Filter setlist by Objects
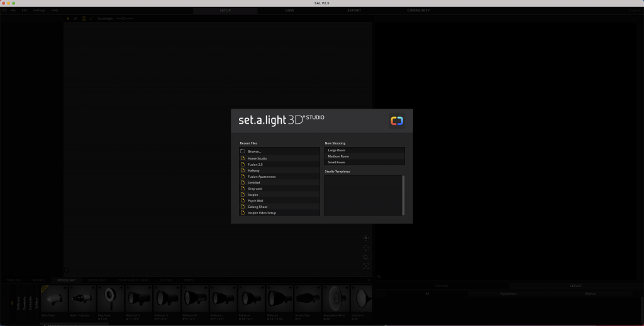 point(590,293)
